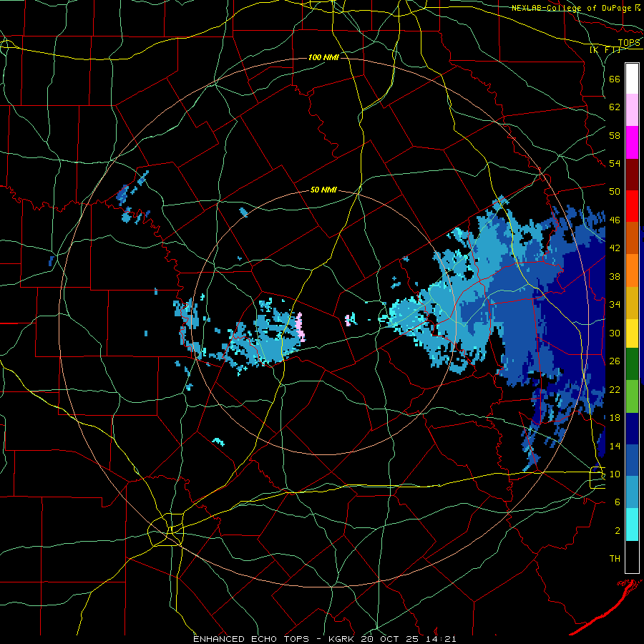Viewport: 644px width, 644px height.
Task: Click the yellow 30 kft legend swatch
Action: [x=632, y=333]
